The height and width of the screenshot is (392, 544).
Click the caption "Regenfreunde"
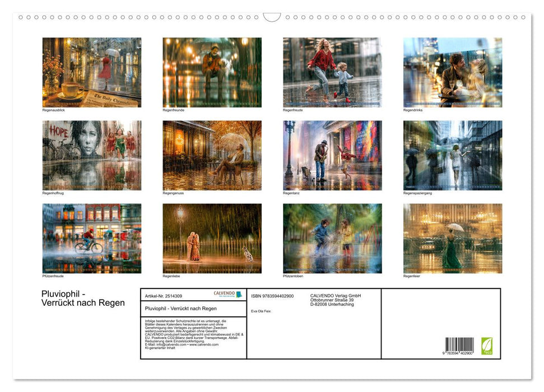tap(174, 110)
